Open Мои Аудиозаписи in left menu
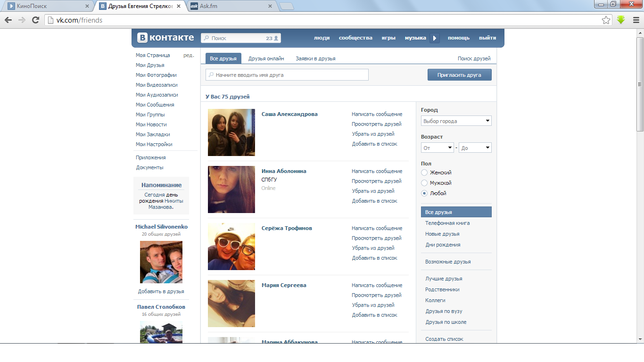This screenshot has width=644, height=362. (157, 95)
